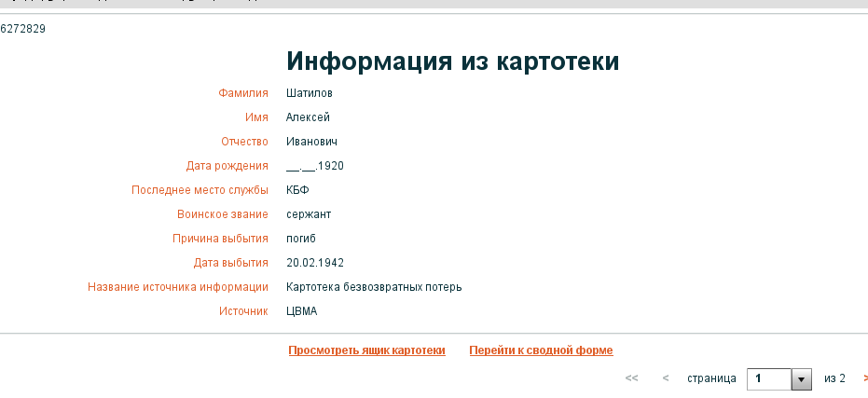
Task: Select the record ID 6272829 text
Action: point(23,29)
